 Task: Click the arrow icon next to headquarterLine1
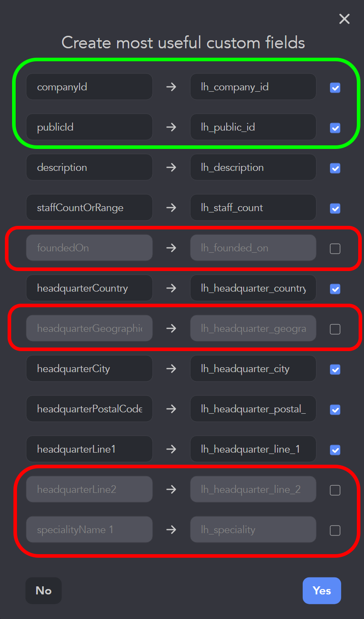[x=171, y=449]
